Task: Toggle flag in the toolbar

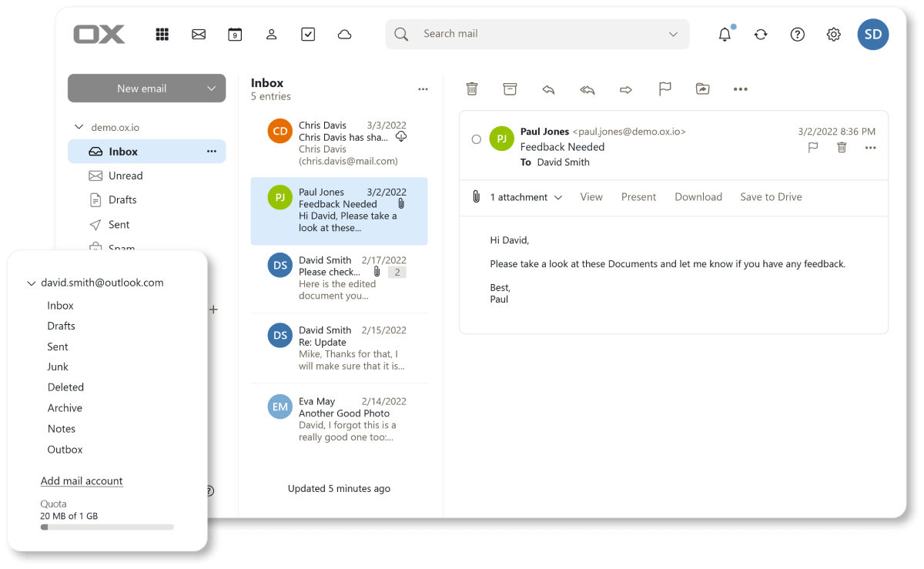Action: pyautogui.click(x=665, y=89)
